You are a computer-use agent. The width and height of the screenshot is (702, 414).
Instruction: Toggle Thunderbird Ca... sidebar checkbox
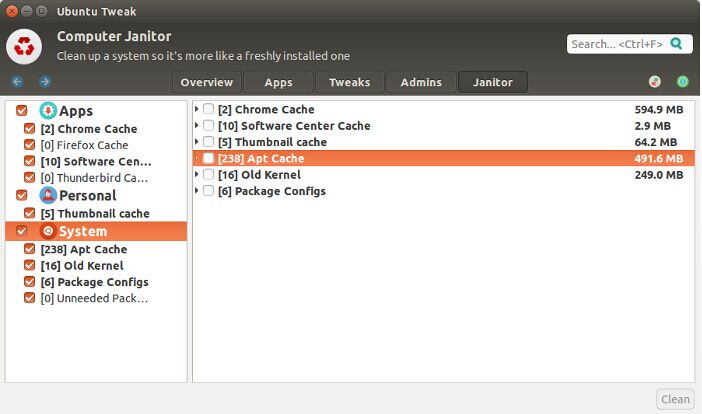(x=30, y=178)
